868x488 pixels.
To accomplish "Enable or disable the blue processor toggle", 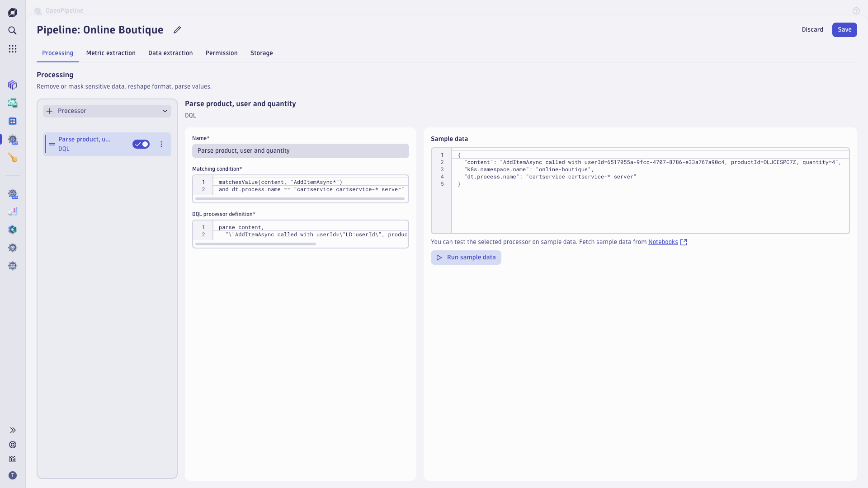I will (141, 144).
